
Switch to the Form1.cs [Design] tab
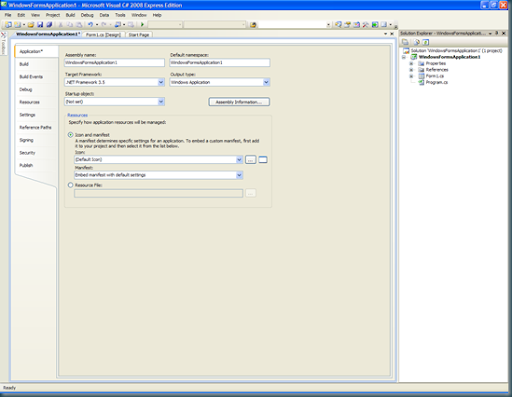[x=103, y=35]
